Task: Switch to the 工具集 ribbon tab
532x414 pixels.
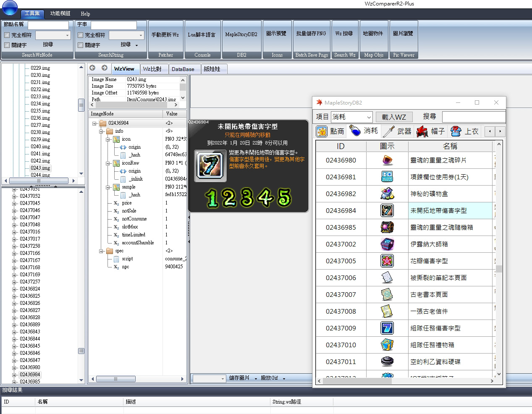Action: [x=32, y=13]
